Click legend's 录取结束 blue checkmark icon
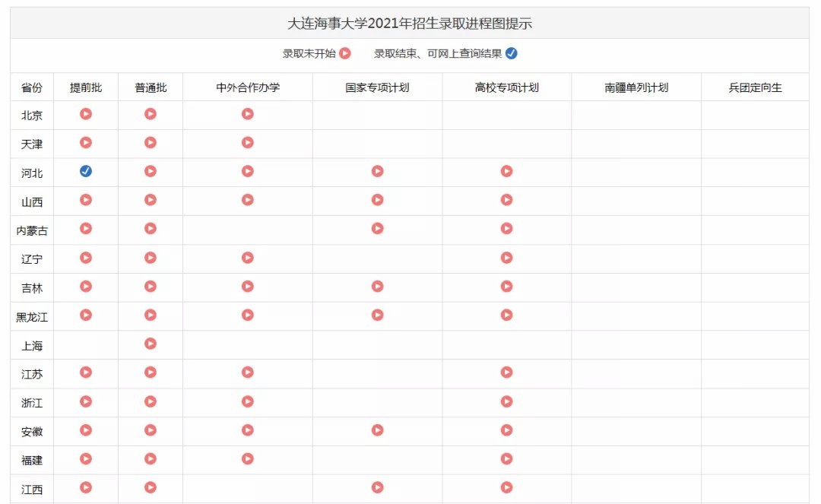 pos(510,53)
